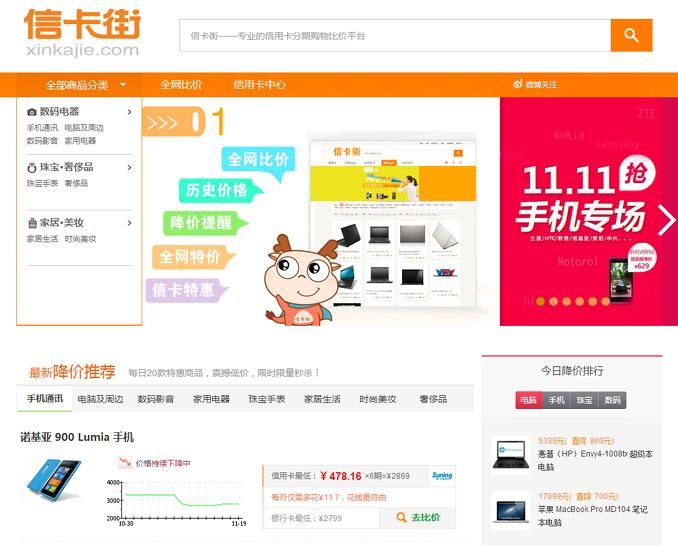Screen dimensions: 678x546
Task: Select the 时尚美妆 product tab
Action: pos(378,399)
